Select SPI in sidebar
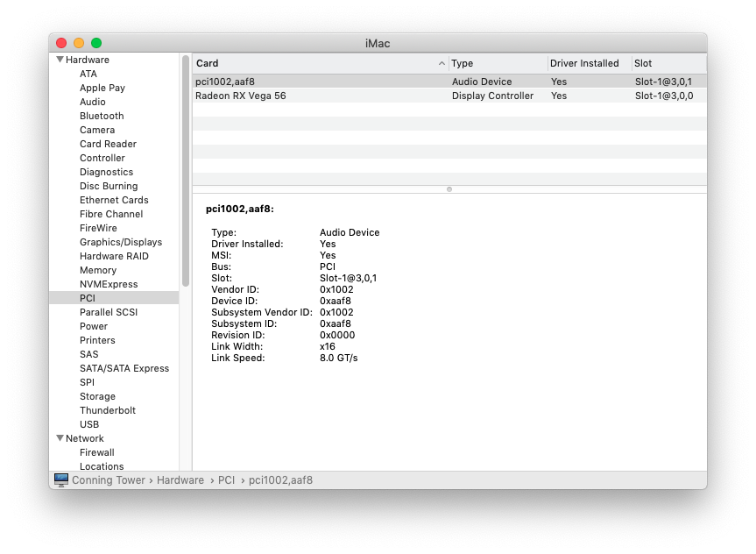The height and width of the screenshot is (554, 756). point(87,381)
